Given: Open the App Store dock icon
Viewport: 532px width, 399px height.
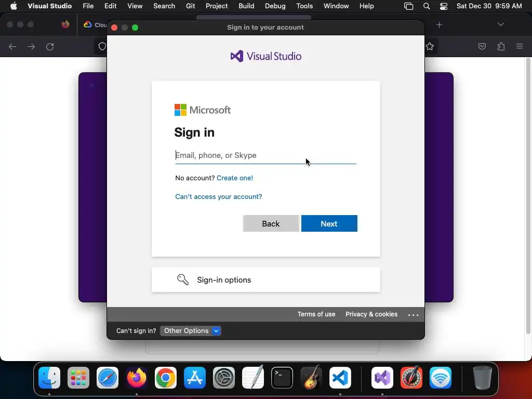Looking at the screenshot, I should coord(195,378).
